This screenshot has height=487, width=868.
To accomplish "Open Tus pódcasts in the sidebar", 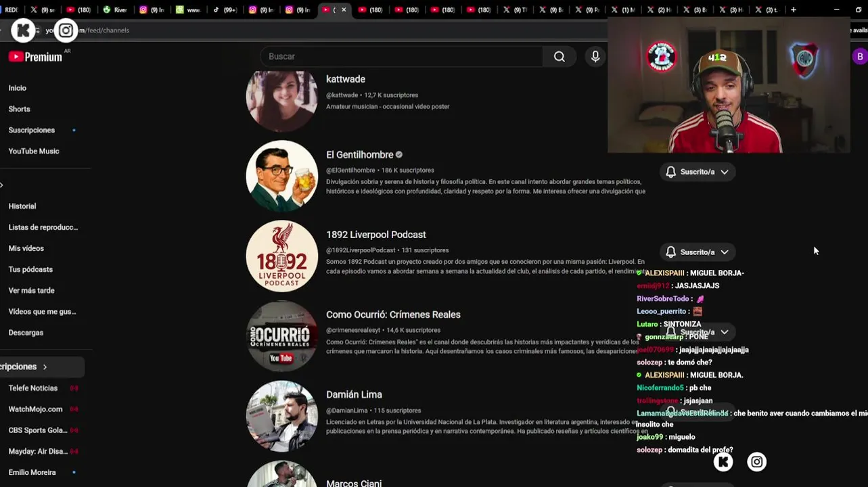I will (x=30, y=269).
